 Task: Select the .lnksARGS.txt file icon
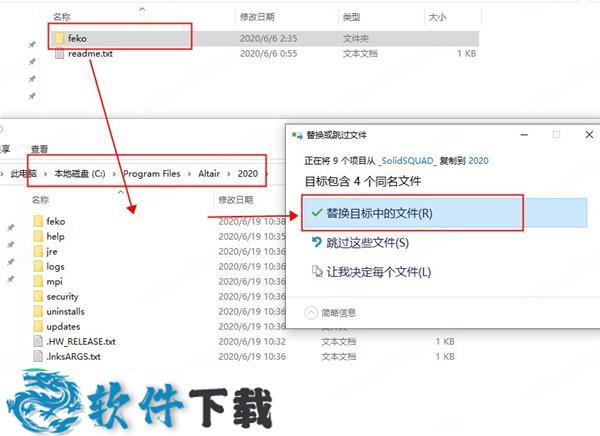tap(38, 356)
